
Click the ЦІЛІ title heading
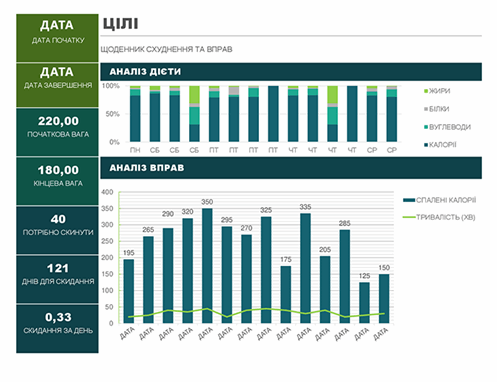pyautogui.click(x=120, y=24)
